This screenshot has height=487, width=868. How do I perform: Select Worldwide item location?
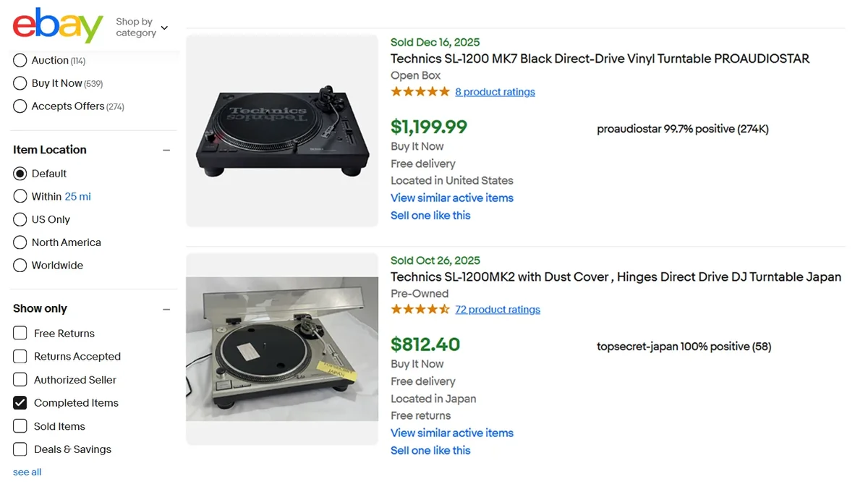tap(20, 266)
